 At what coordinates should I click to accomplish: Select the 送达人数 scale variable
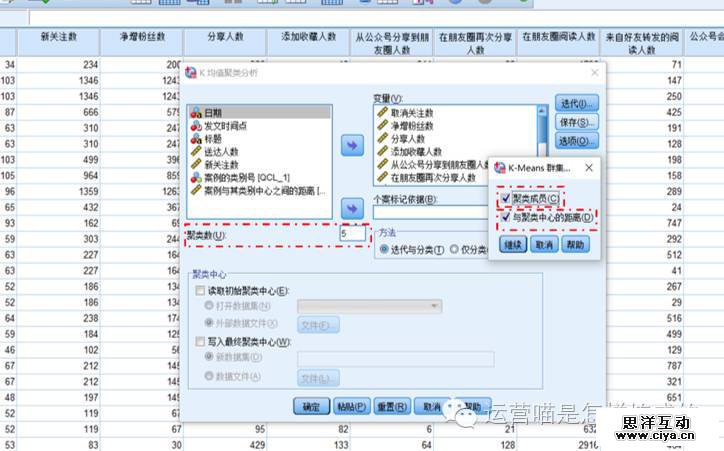tap(215, 151)
